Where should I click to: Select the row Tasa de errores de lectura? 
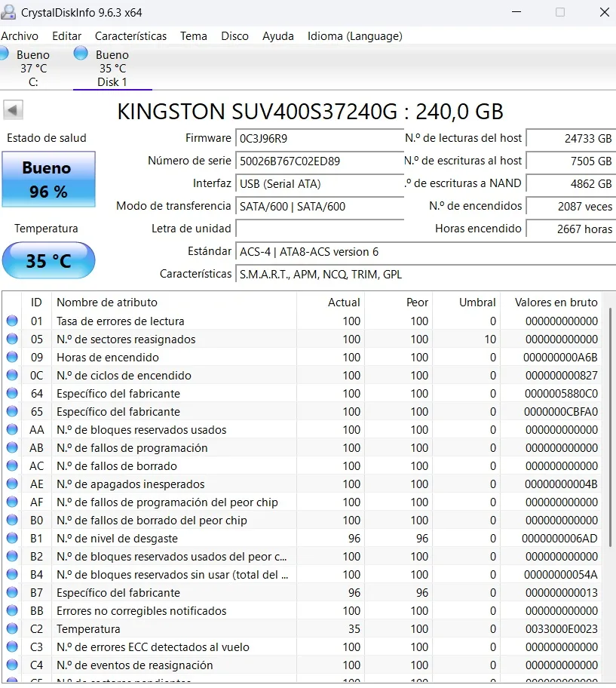tap(302, 321)
